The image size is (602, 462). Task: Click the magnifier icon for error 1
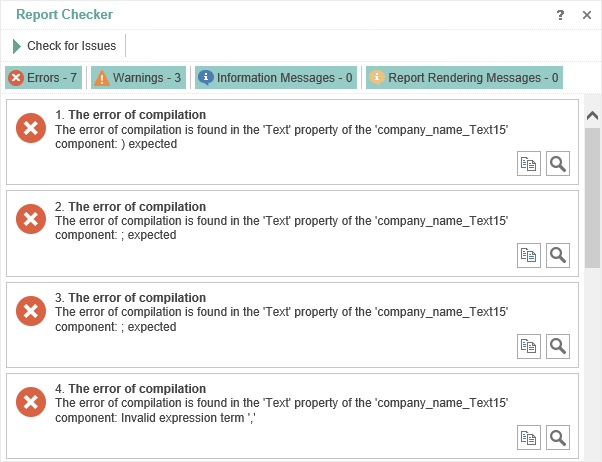point(557,165)
